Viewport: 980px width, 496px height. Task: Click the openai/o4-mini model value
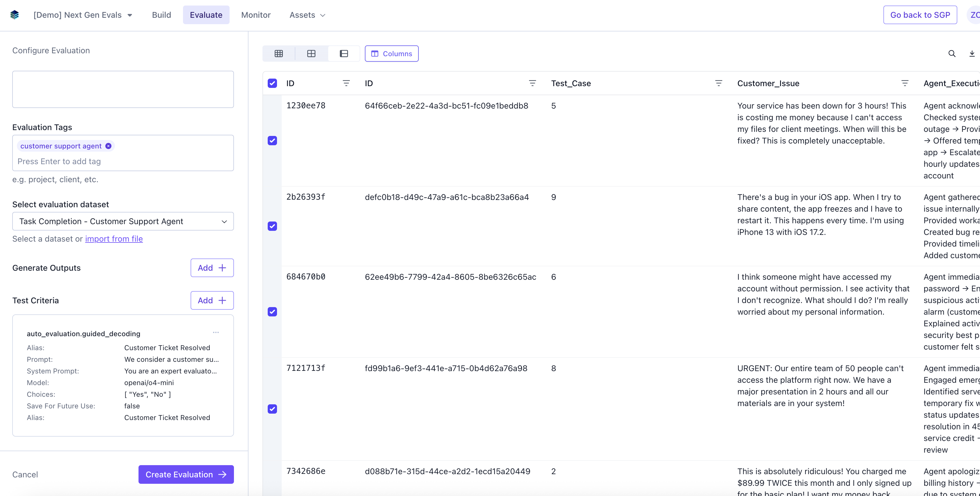coord(149,382)
